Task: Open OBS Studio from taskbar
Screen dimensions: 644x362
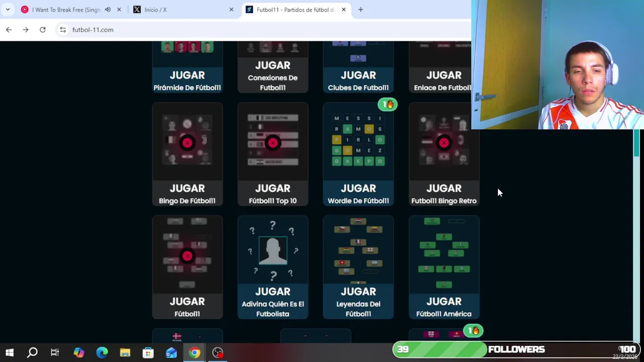Action: (x=217, y=352)
